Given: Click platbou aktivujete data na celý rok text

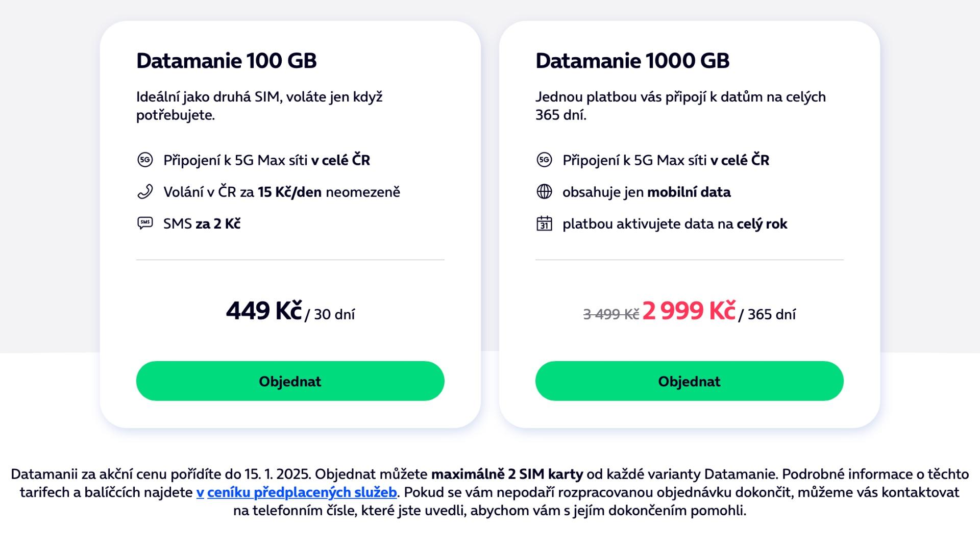Looking at the screenshot, I should 675,224.
